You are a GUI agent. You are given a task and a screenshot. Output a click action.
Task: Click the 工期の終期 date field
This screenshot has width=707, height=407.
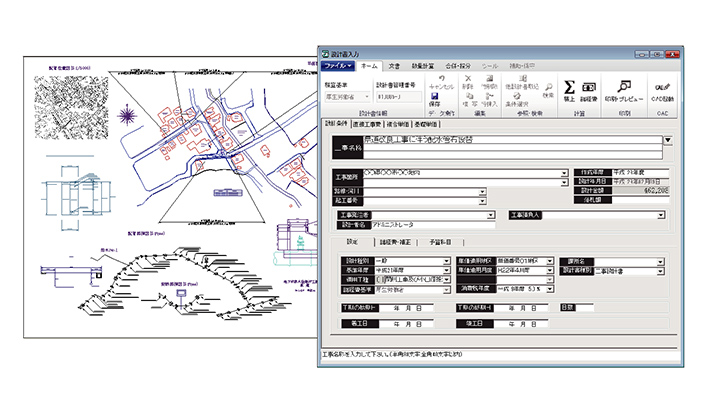tap(521, 308)
